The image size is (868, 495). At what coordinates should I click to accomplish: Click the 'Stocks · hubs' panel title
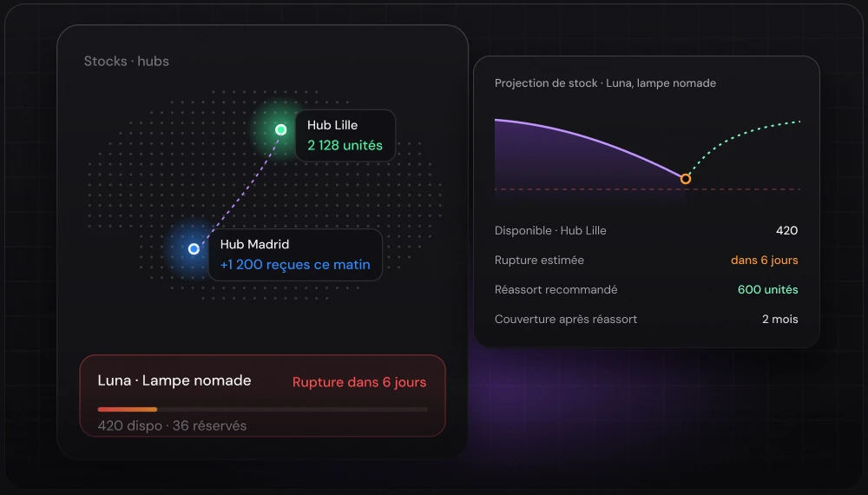tap(126, 61)
